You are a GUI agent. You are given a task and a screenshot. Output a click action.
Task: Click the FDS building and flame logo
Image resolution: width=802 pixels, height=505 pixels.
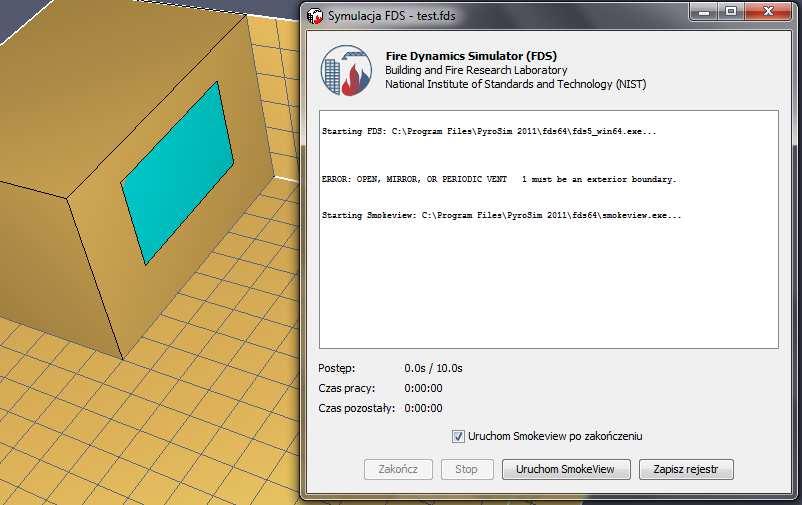346,70
